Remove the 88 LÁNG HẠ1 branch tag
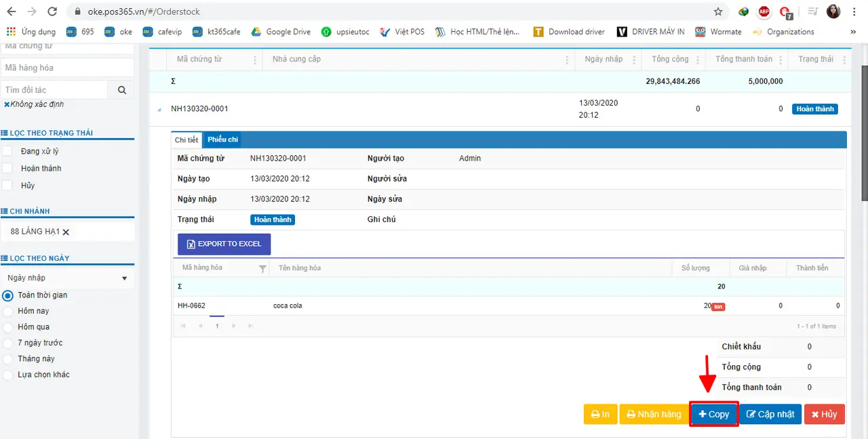 tap(66, 232)
